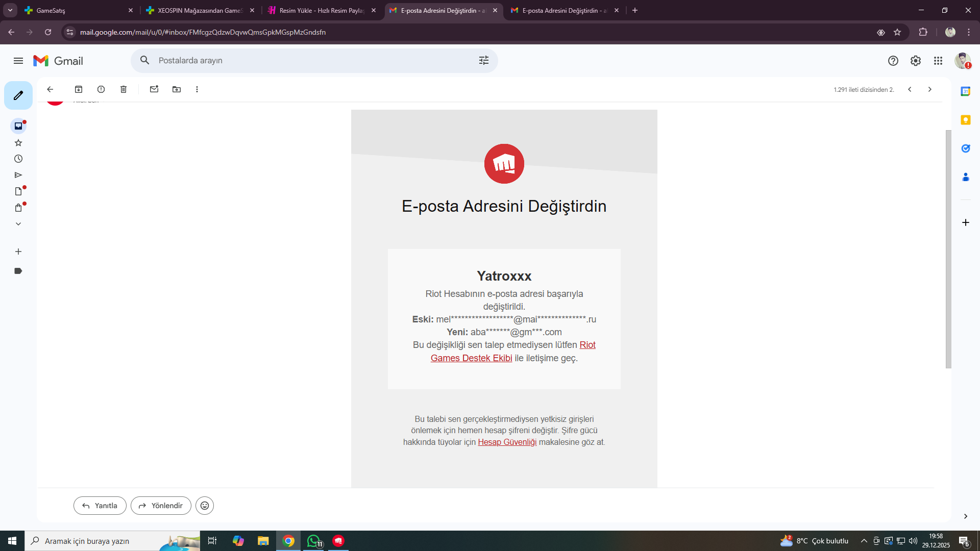Report this email as spam
The height and width of the screenshot is (551, 980).
[101, 89]
